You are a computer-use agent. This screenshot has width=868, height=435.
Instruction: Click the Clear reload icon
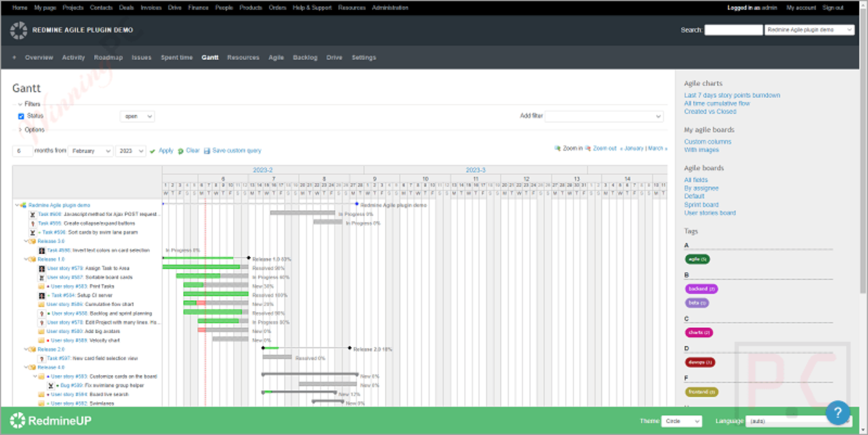(181, 151)
